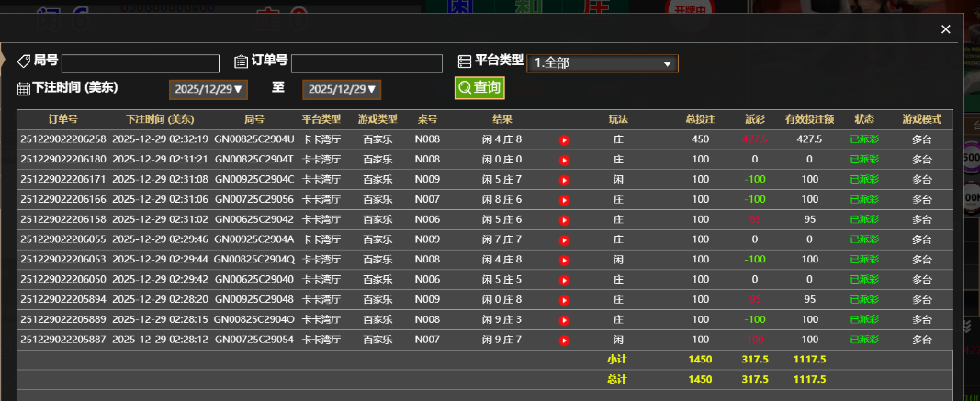Click the list icon beside 平台类型
The height and width of the screenshot is (401, 980).
tap(465, 61)
